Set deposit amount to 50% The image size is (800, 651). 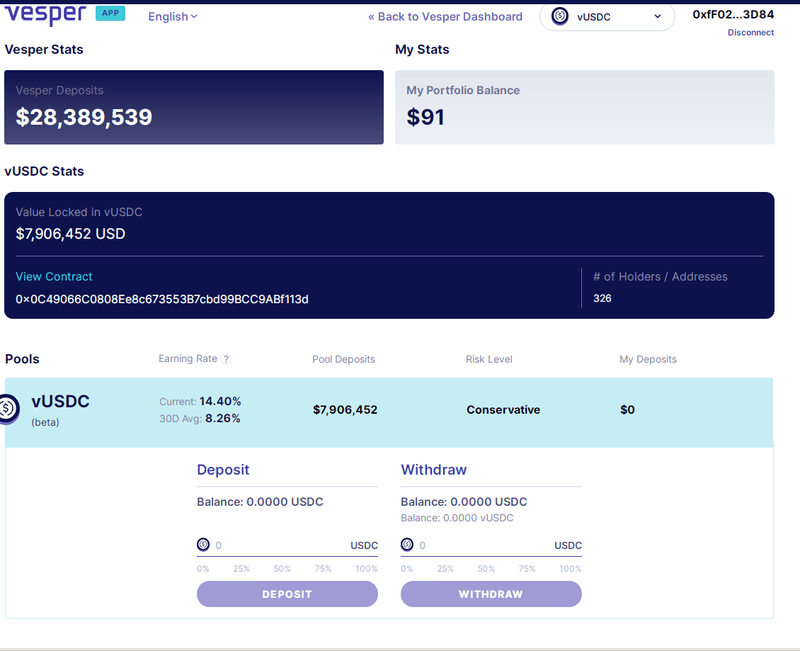point(282,569)
